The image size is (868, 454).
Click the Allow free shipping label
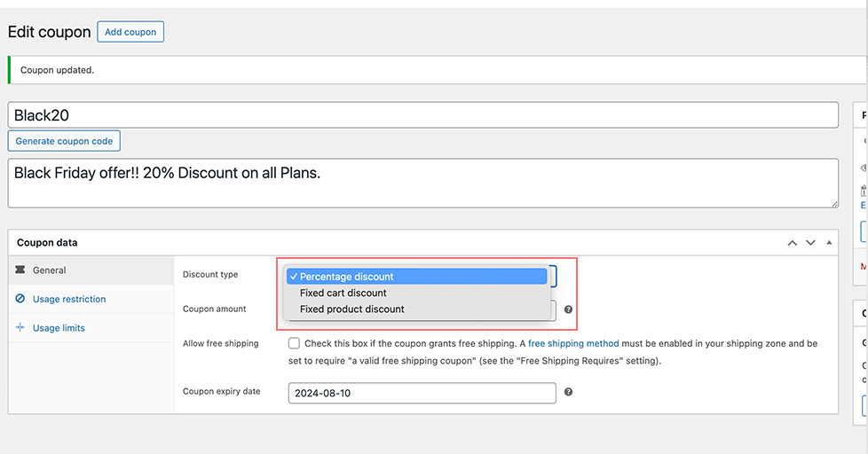point(220,343)
